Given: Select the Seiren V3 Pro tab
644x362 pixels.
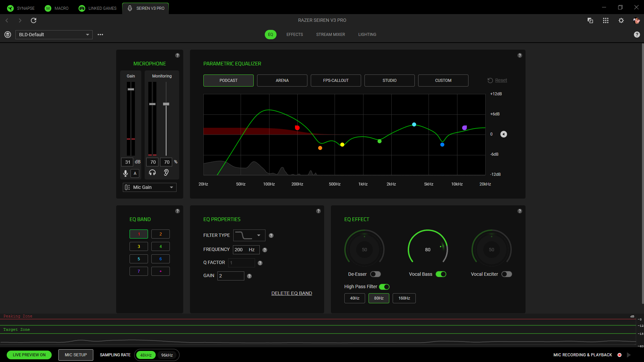Looking at the screenshot, I should (146, 8).
